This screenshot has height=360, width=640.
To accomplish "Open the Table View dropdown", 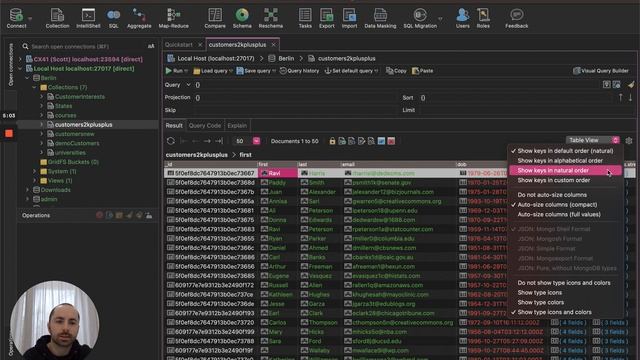I will 593,140.
